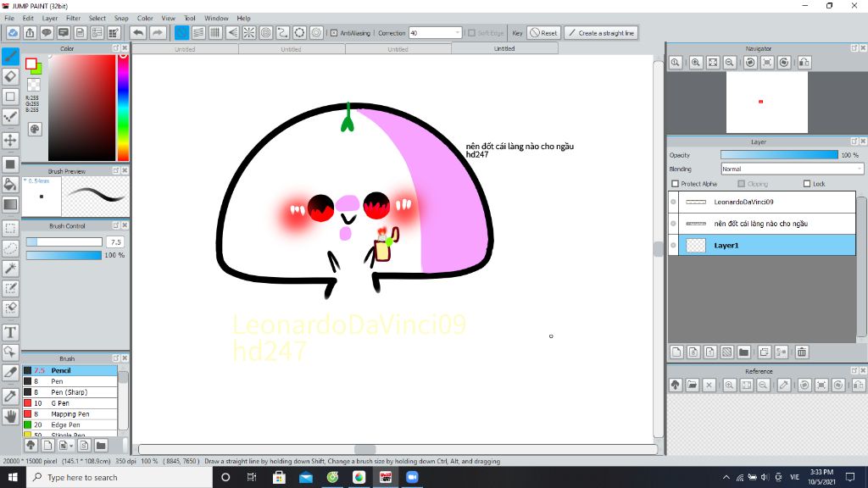Zoom in using the Navigator panel
Image resolution: width=868 pixels, height=488 pixels.
696,63
